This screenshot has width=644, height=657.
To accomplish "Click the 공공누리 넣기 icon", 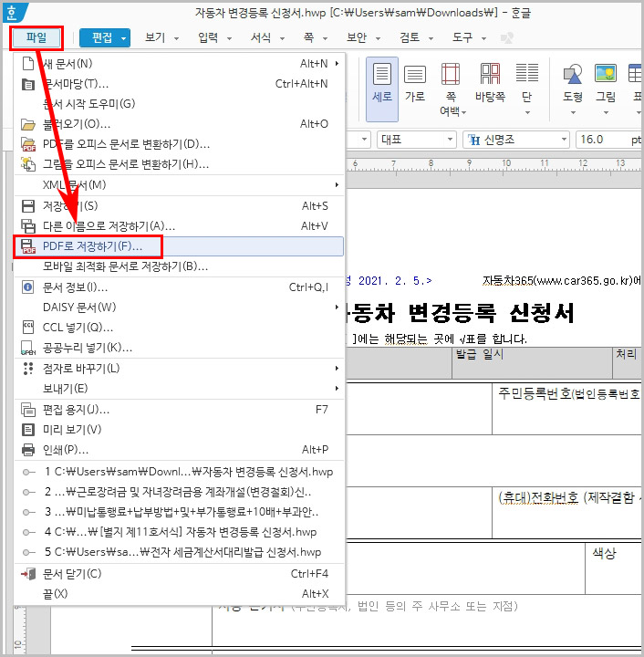I will (28, 348).
